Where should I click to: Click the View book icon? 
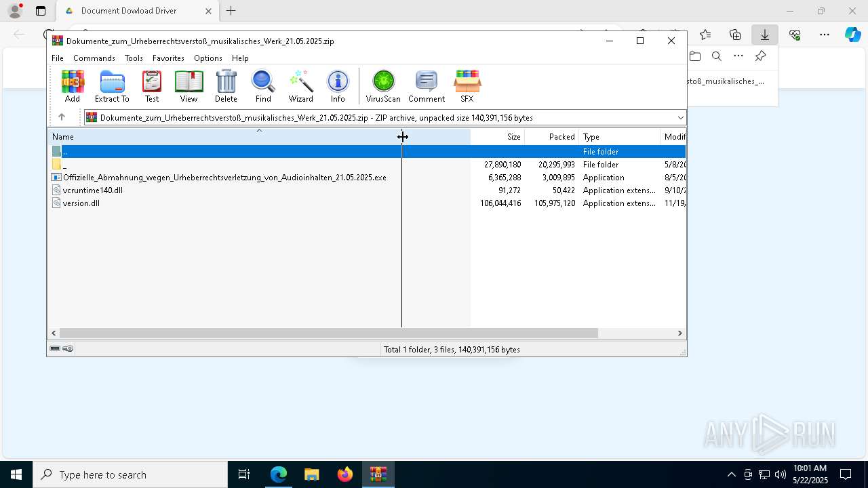pyautogui.click(x=189, y=86)
